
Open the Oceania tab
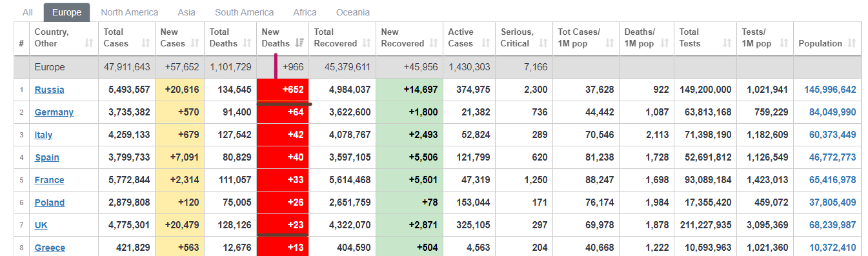coord(353,12)
